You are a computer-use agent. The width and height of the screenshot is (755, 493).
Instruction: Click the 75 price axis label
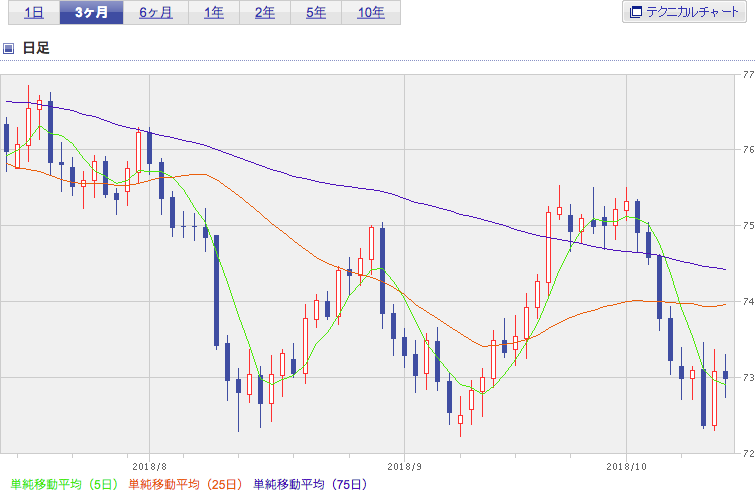pos(748,225)
